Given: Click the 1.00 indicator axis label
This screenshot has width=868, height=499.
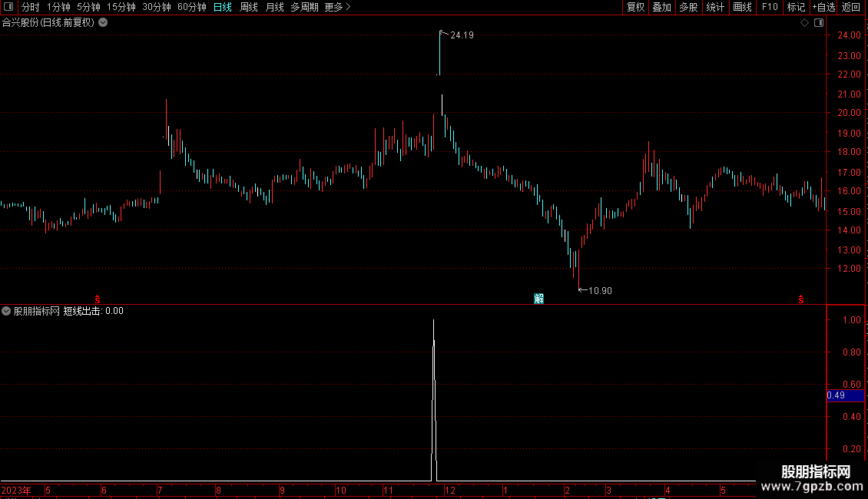Looking at the screenshot, I should click(x=851, y=320).
